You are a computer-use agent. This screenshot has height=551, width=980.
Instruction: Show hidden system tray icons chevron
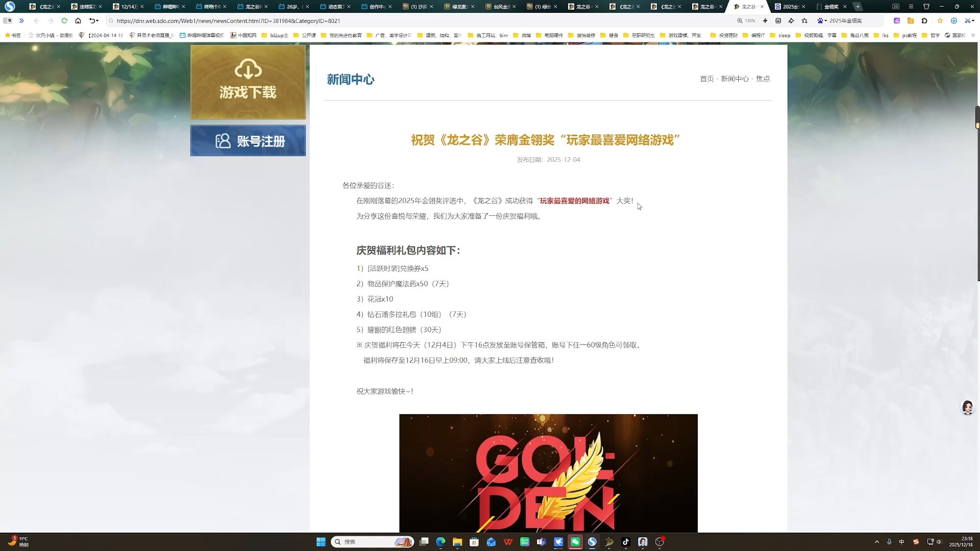pyautogui.click(x=877, y=542)
